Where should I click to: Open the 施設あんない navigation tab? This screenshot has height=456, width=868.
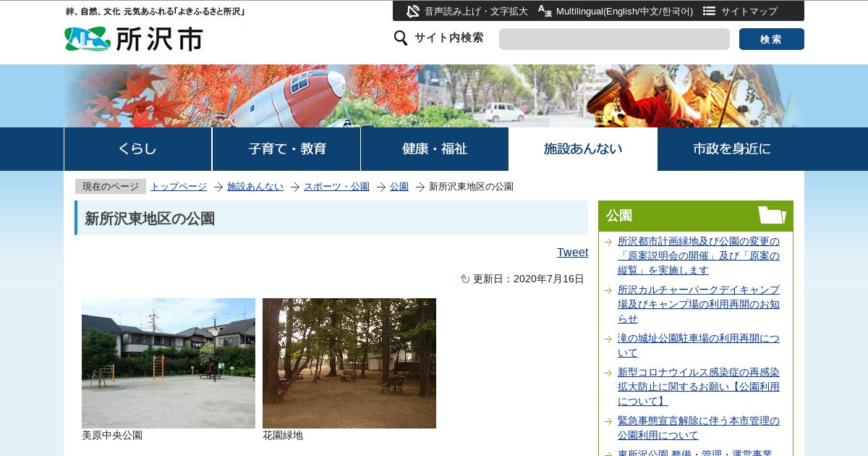point(583,149)
